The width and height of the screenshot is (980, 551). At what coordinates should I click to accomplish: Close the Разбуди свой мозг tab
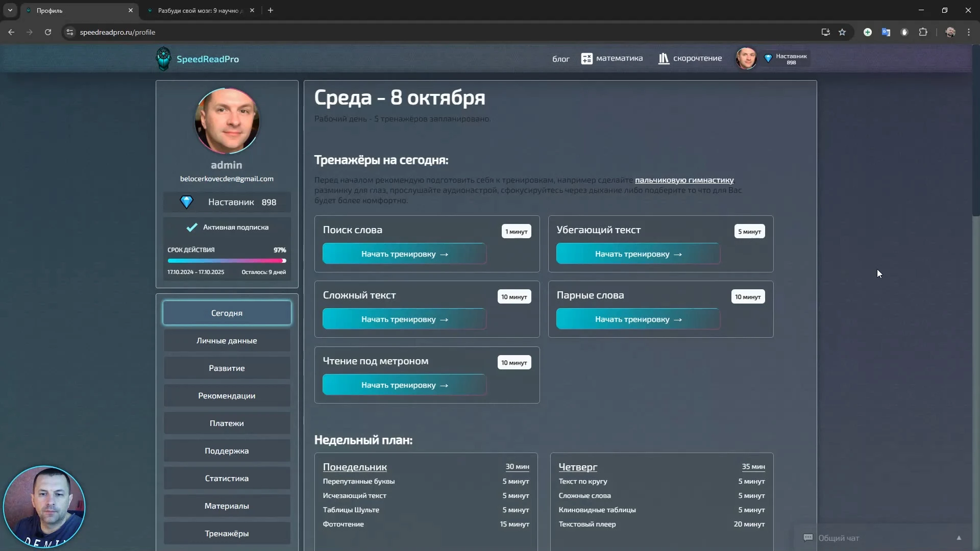[252, 10]
